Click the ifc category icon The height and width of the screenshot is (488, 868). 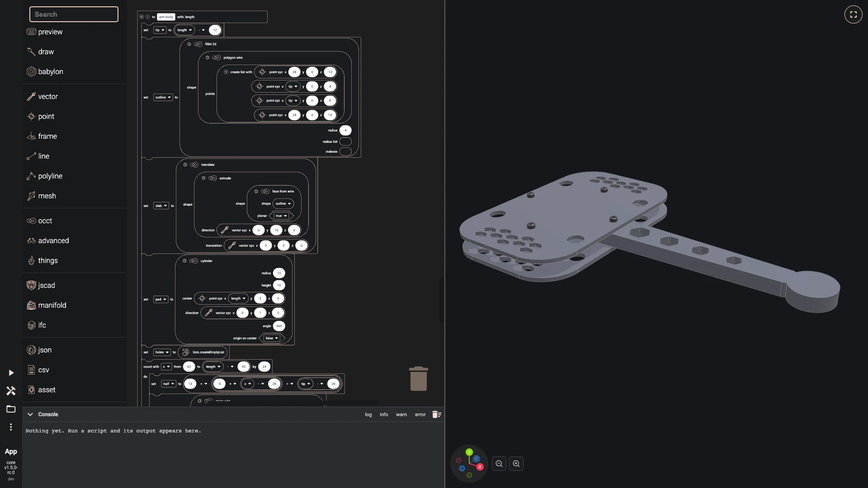(x=31, y=325)
